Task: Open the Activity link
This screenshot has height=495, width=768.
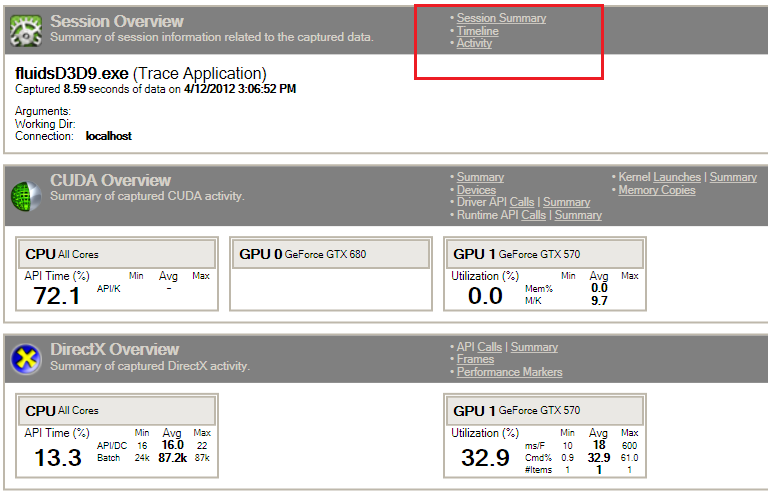Action: click(474, 43)
